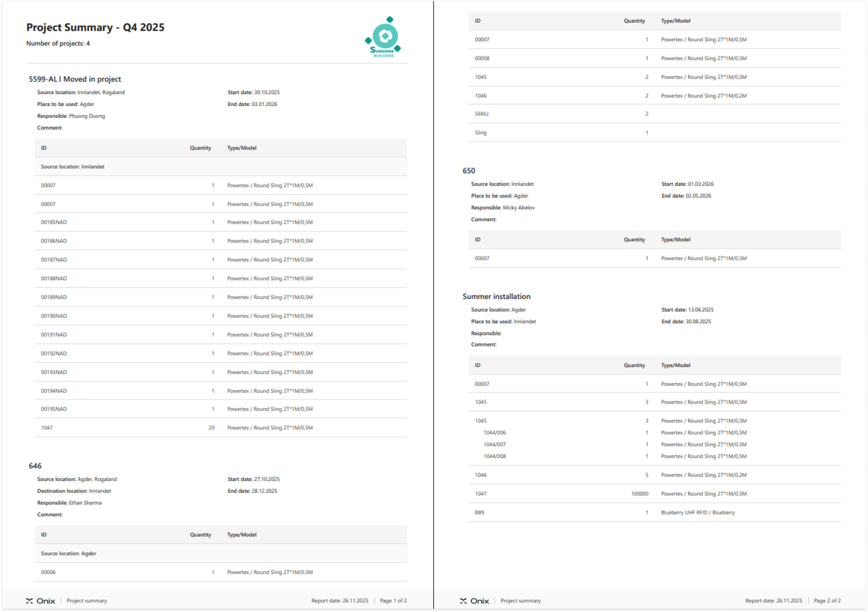Click the Summer installation heading

[496, 296]
